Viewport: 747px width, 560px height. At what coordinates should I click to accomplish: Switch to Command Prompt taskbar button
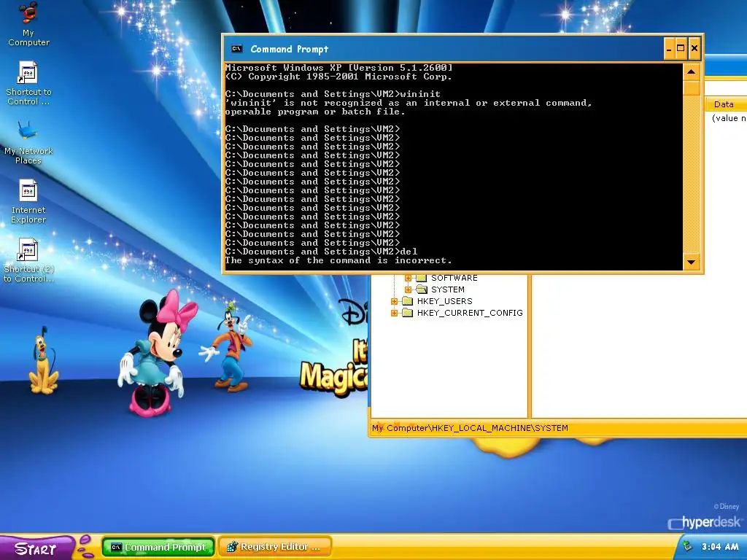pos(158,547)
